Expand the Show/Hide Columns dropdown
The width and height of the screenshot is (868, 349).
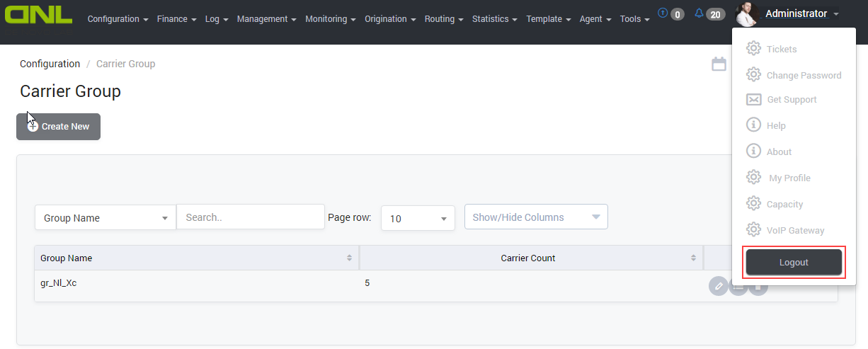tap(535, 217)
